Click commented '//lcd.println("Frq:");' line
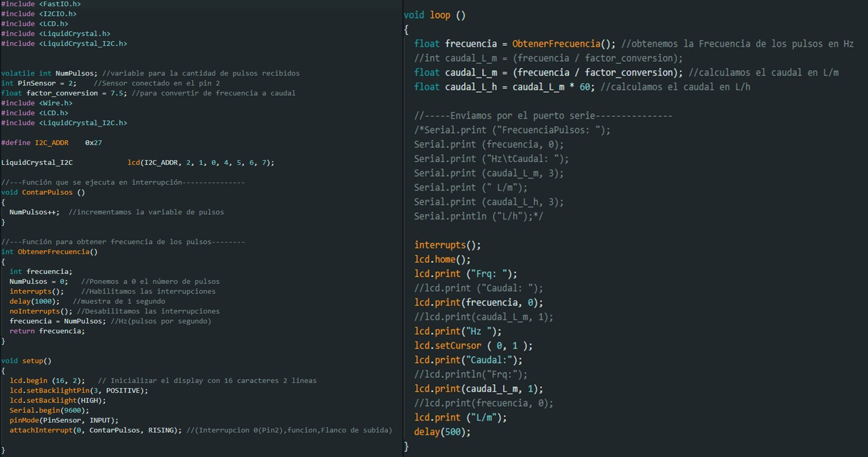 coord(471,374)
